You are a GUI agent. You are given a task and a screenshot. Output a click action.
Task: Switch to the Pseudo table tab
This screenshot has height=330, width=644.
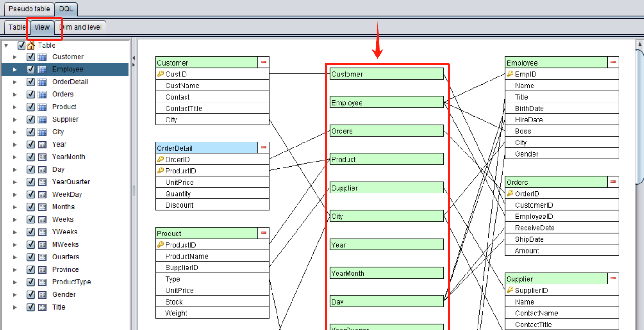(29, 9)
